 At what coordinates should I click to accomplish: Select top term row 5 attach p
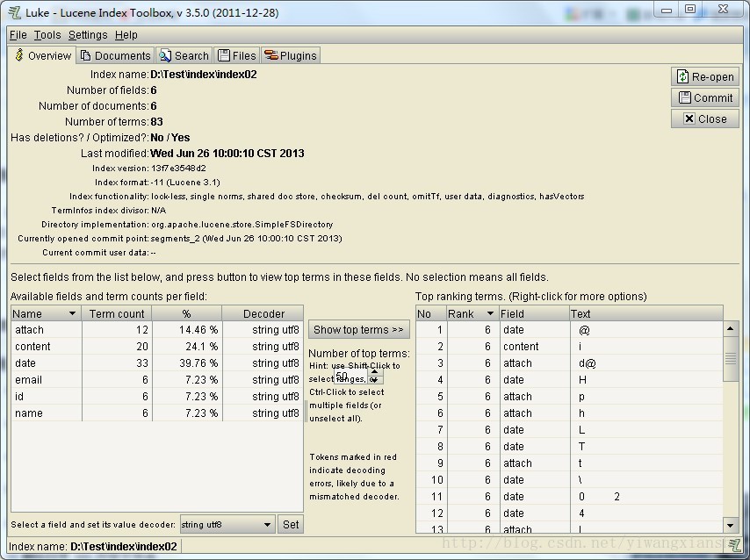point(569,397)
